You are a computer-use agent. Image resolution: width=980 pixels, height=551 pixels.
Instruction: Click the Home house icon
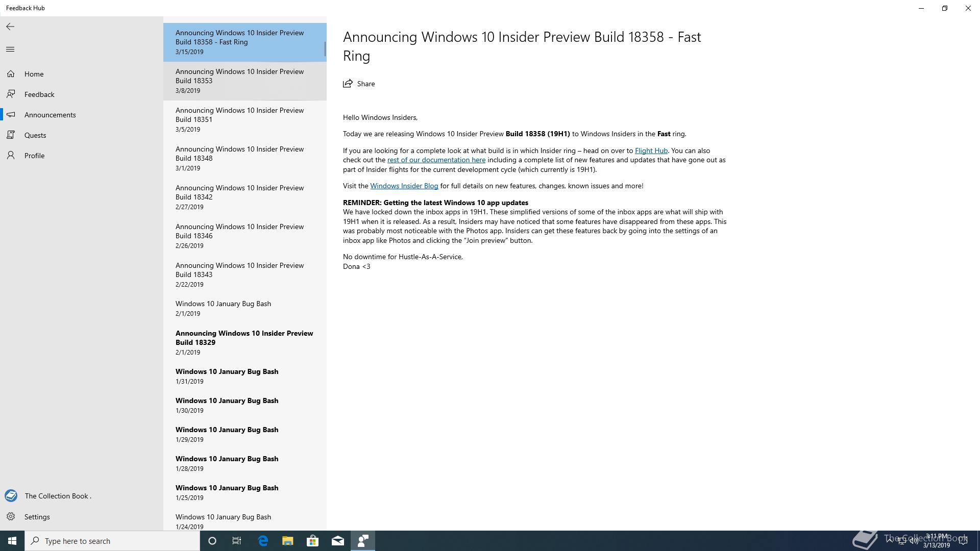11,74
